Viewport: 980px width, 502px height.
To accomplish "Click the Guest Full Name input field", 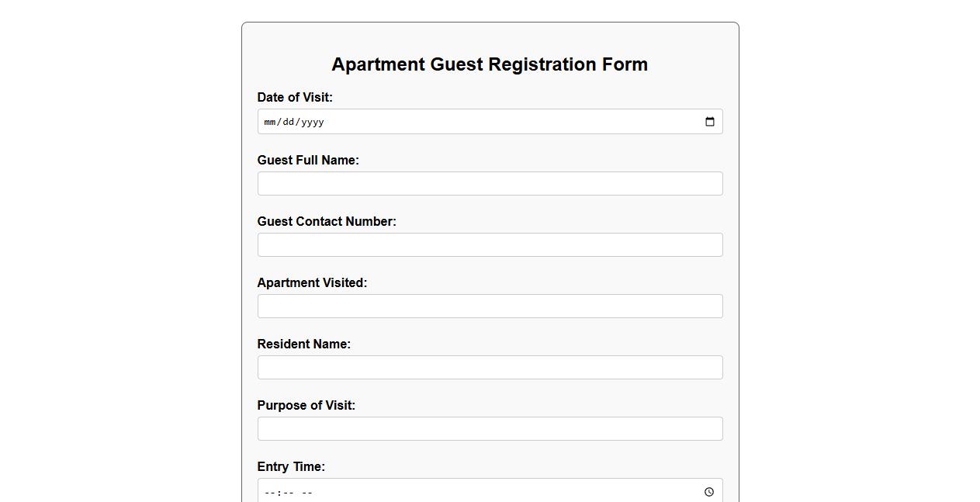I will click(490, 183).
